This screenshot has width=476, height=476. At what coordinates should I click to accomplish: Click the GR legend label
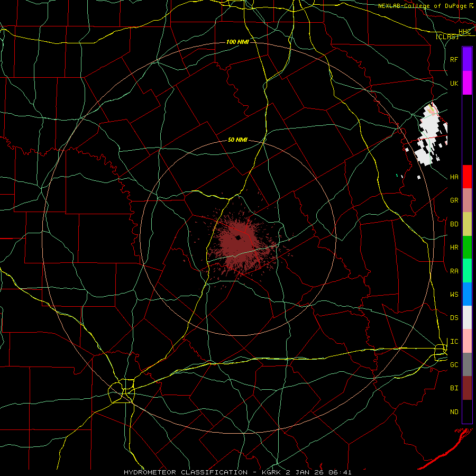click(x=454, y=200)
